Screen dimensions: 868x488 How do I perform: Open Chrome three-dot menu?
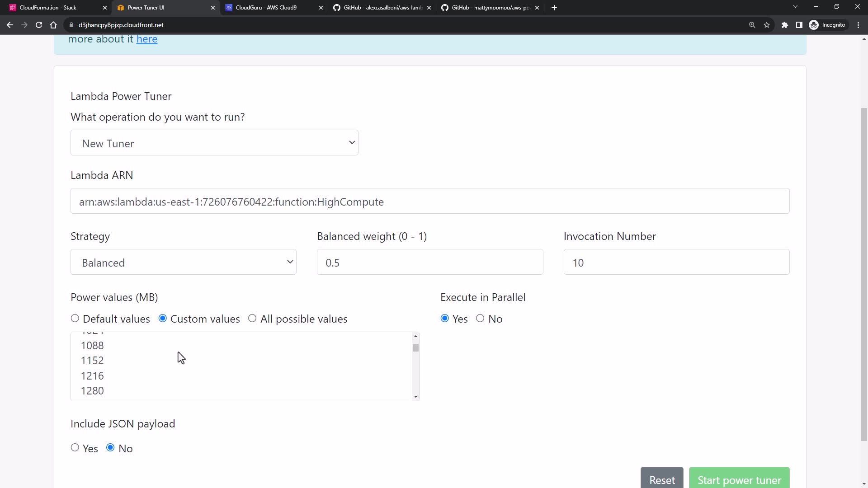pyautogui.click(x=859, y=25)
